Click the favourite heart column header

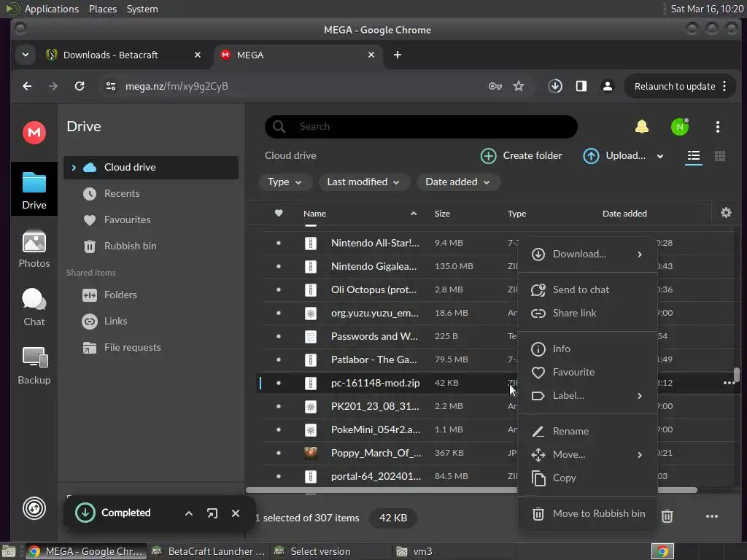point(279,213)
